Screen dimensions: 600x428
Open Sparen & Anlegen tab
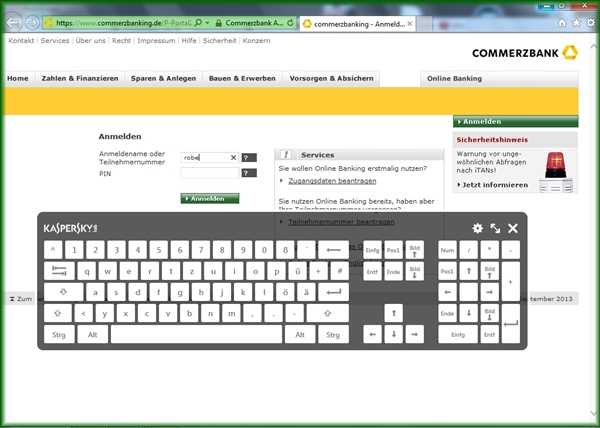(163, 78)
